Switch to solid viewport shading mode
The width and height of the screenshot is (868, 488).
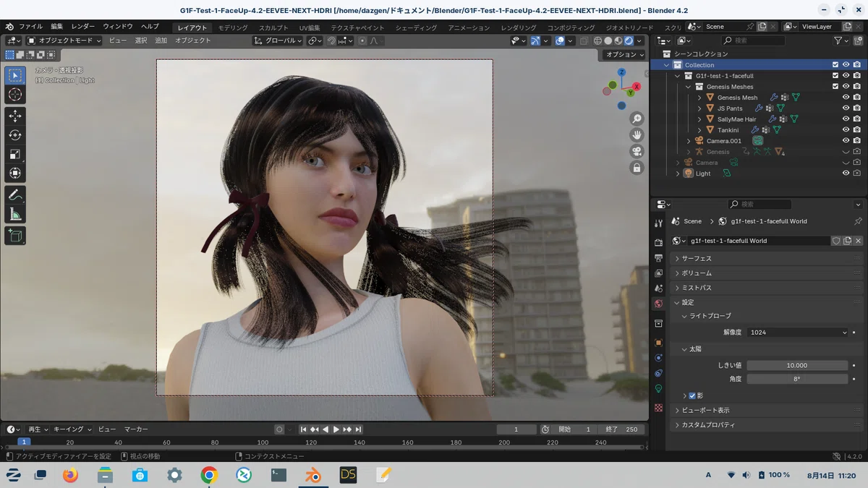click(x=608, y=40)
